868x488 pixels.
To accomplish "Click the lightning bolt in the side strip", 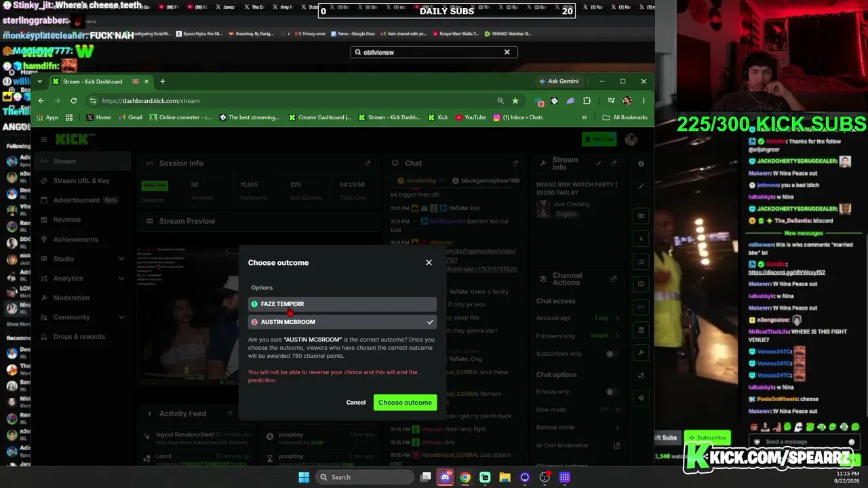I will tap(641, 239).
